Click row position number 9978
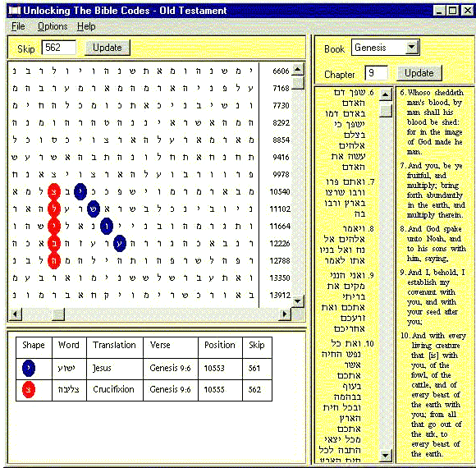Image resolution: width=476 pixels, height=468 pixels. (281, 175)
